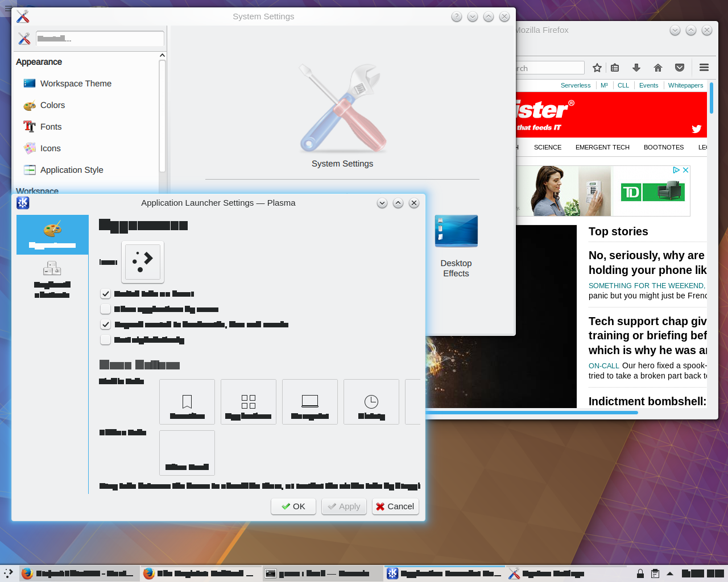Toggle Expand search to bookmarks, files and emails

(105, 325)
